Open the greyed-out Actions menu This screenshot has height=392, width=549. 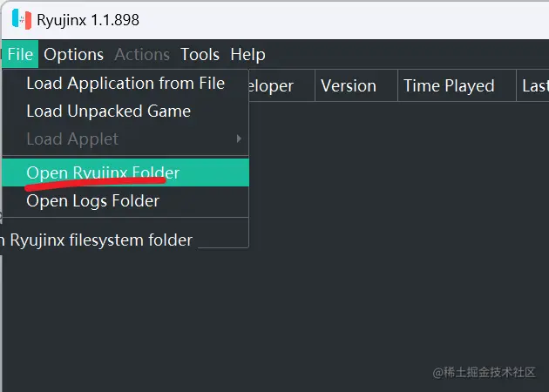(x=142, y=54)
